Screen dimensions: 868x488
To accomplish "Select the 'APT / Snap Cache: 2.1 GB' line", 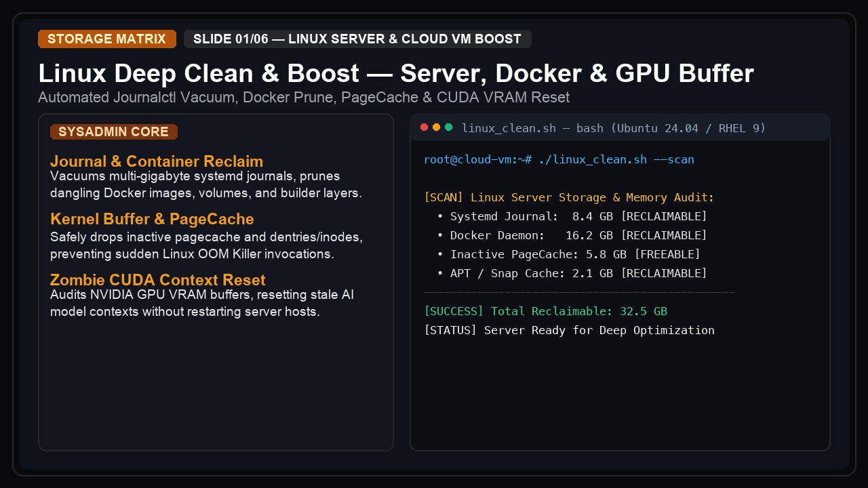I will point(572,274).
